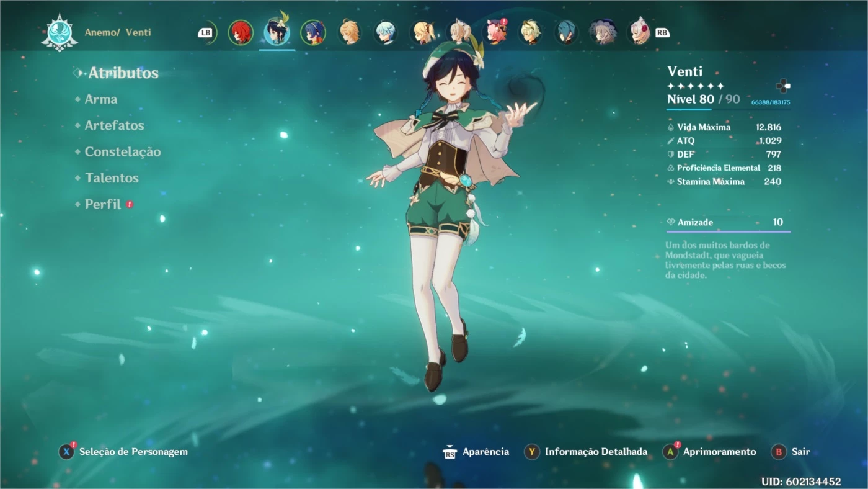Click the Amizade level 10 bar
The width and height of the screenshot is (868, 489).
tap(728, 223)
